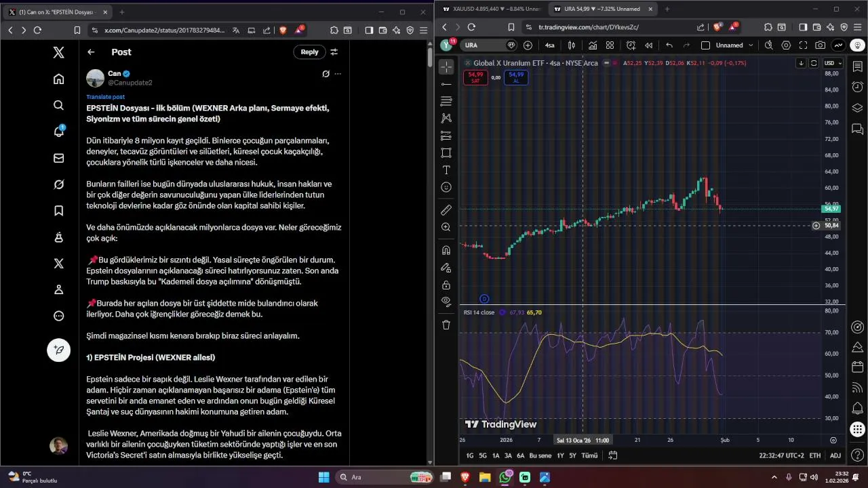868x488 pixels.
Task: Click the red 54,99 SAT sell button
Action: (x=475, y=77)
